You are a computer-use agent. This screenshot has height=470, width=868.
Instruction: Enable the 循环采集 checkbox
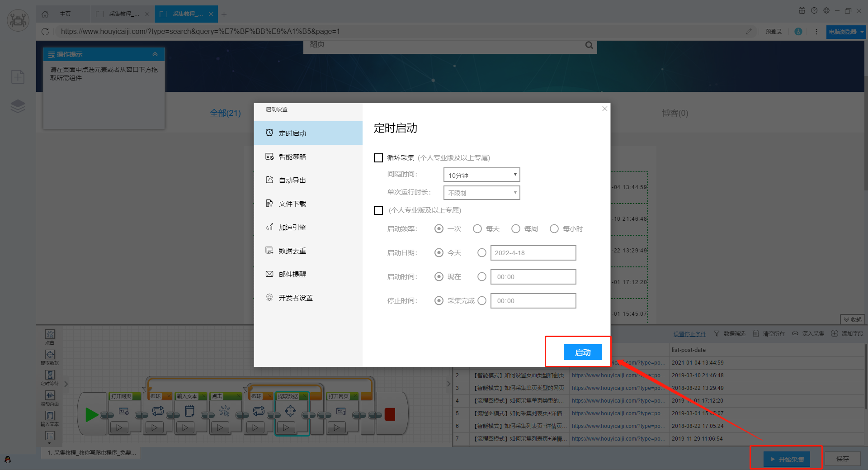click(x=378, y=158)
